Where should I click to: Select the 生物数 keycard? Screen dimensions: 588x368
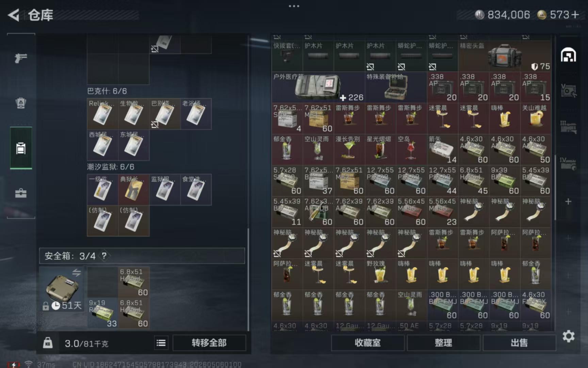133,114
